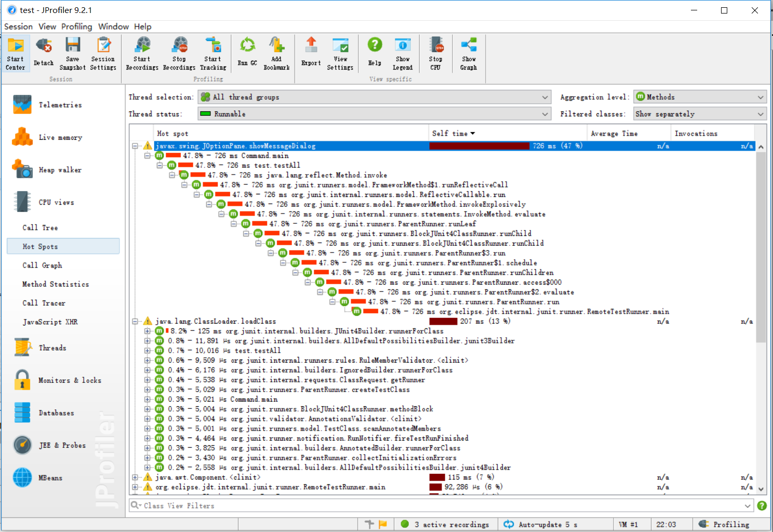Viewport: 773px width, 532px height.
Task: Detach from the profiled JVM
Action: 44,54
